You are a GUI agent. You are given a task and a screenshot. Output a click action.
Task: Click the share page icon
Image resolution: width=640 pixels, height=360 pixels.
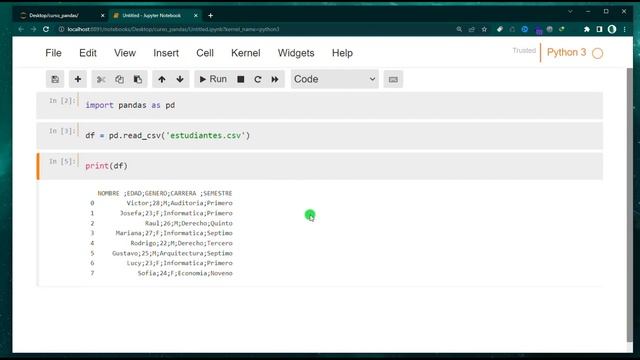click(x=472, y=29)
